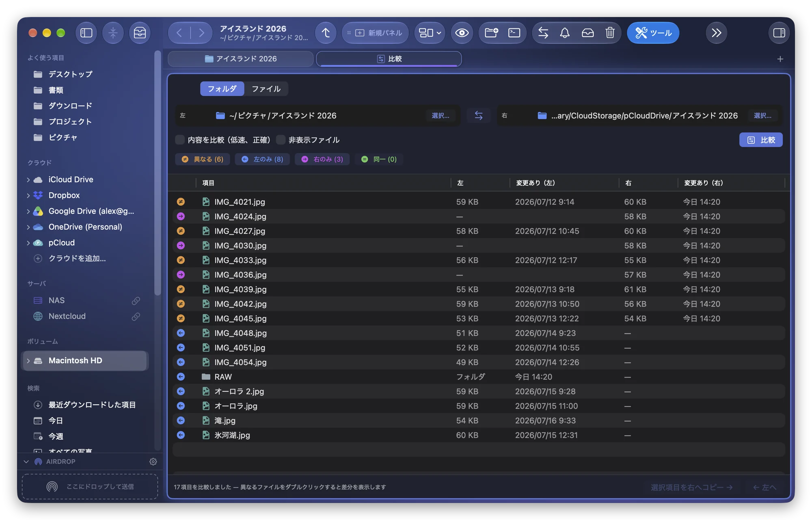This screenshot has height=520, width=812.
Task: Add a new tab with plus
Action: [x=780, y=59]
